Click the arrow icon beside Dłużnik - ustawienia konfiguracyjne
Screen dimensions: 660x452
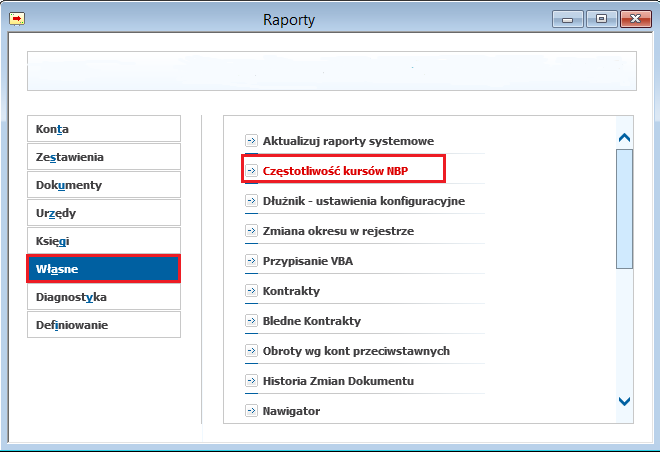click(x=251, y=200)
